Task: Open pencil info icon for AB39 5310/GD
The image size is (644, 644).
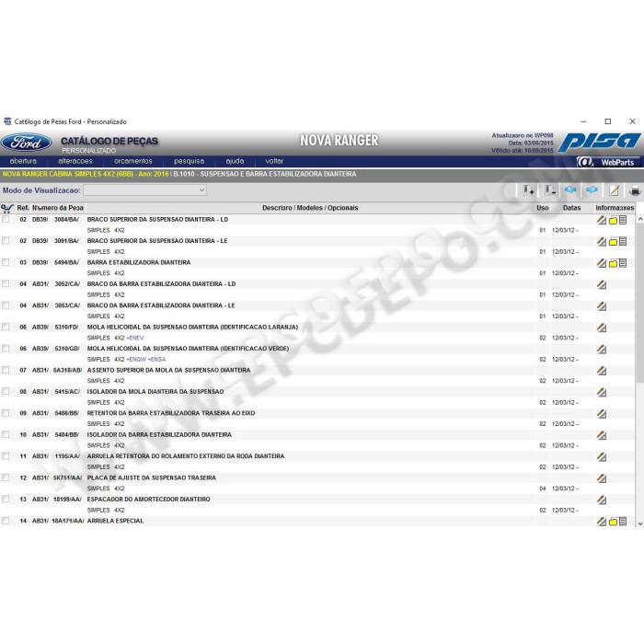Action: point(602,350)
